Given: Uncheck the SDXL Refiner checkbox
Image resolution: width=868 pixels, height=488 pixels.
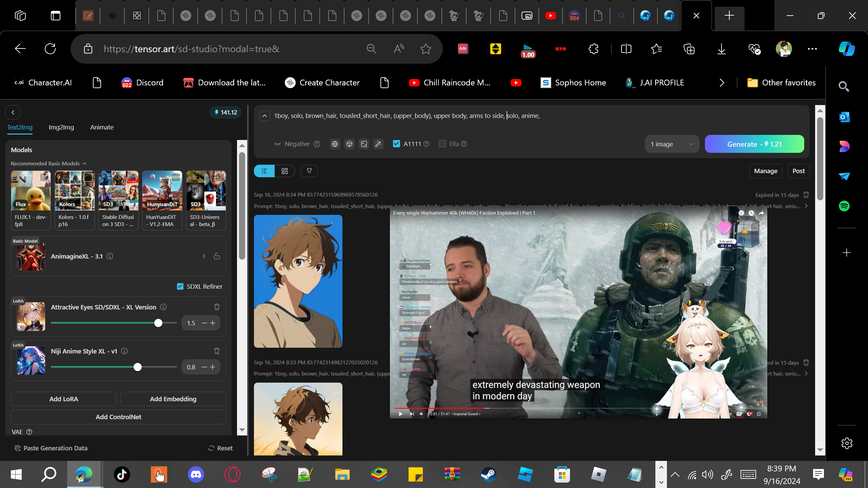Looking at the screenshot, I should pyautogui.click(x=180, y=287).
